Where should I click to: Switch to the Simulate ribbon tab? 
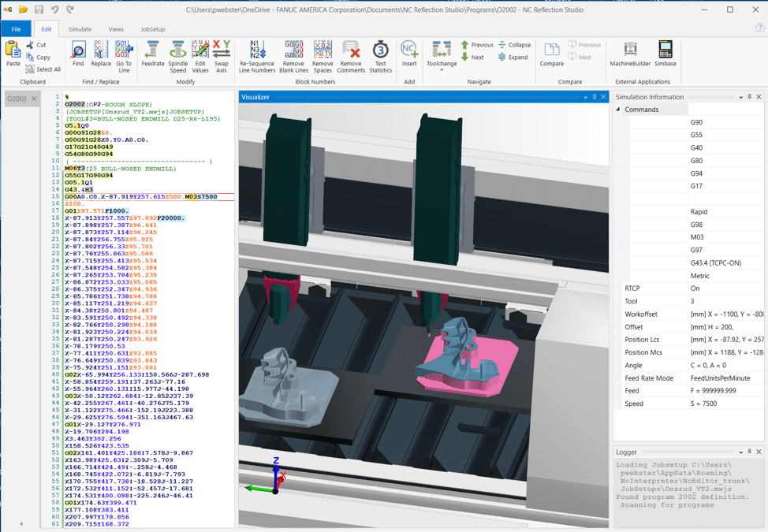[x=80, y=29]
